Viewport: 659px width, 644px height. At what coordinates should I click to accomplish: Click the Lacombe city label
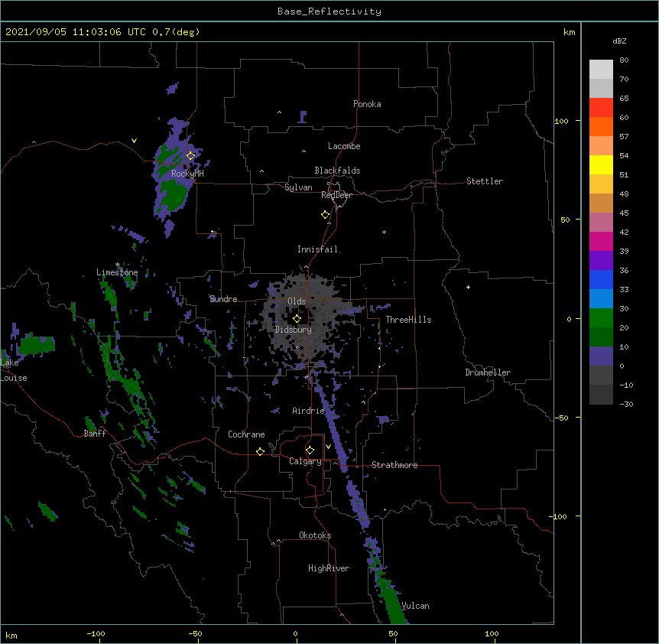(x=344, y=146)
